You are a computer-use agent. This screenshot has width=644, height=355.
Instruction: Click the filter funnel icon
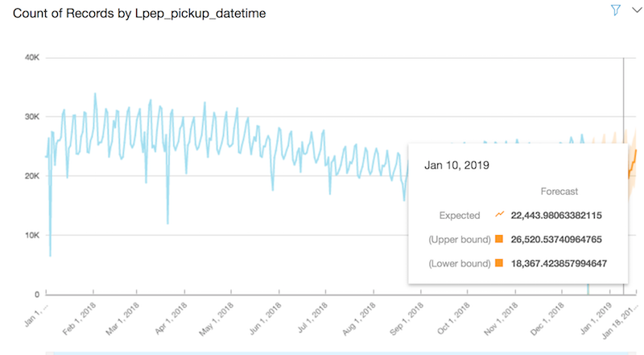point(616,10)
